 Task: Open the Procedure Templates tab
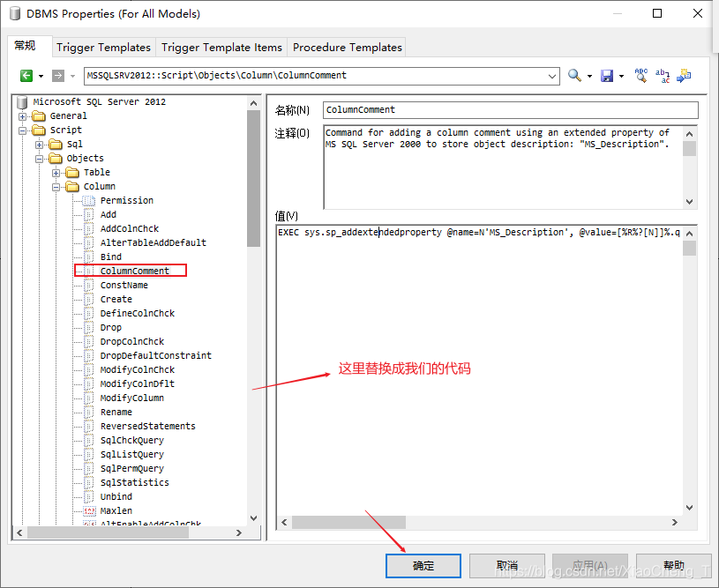point(347,48)
